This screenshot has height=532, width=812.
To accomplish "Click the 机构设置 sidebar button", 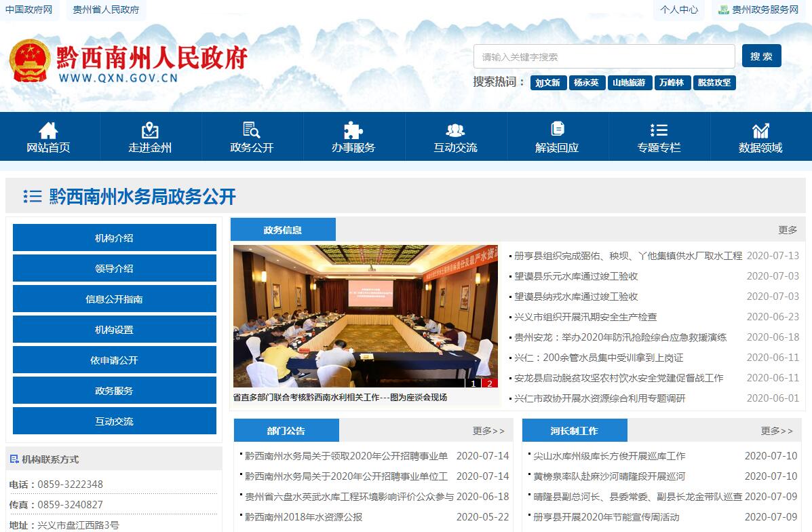I will coord(115,330).
